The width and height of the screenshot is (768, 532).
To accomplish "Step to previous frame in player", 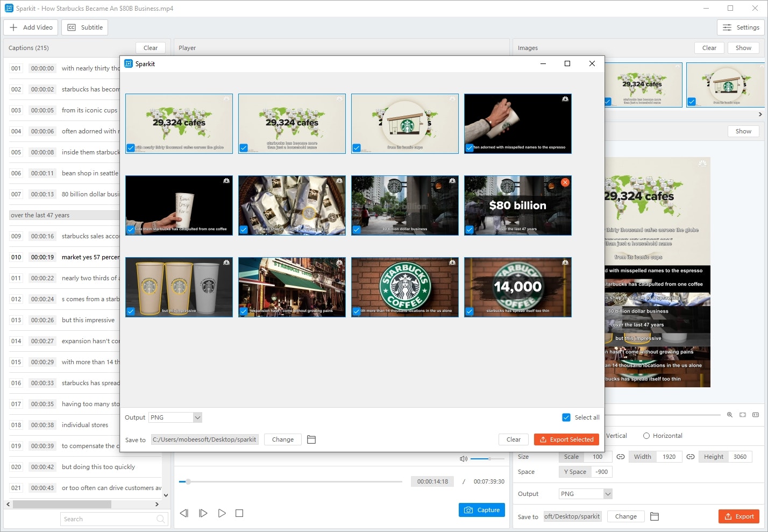I will point(184,513).
